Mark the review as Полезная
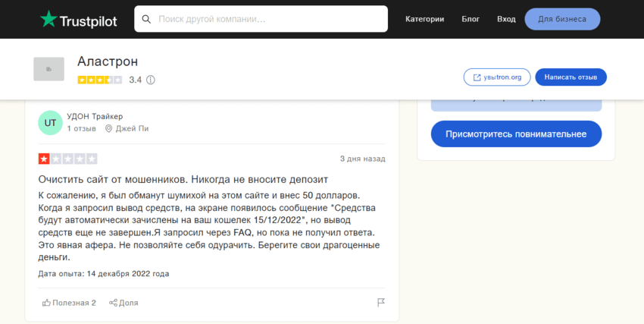 pos(69,303)
